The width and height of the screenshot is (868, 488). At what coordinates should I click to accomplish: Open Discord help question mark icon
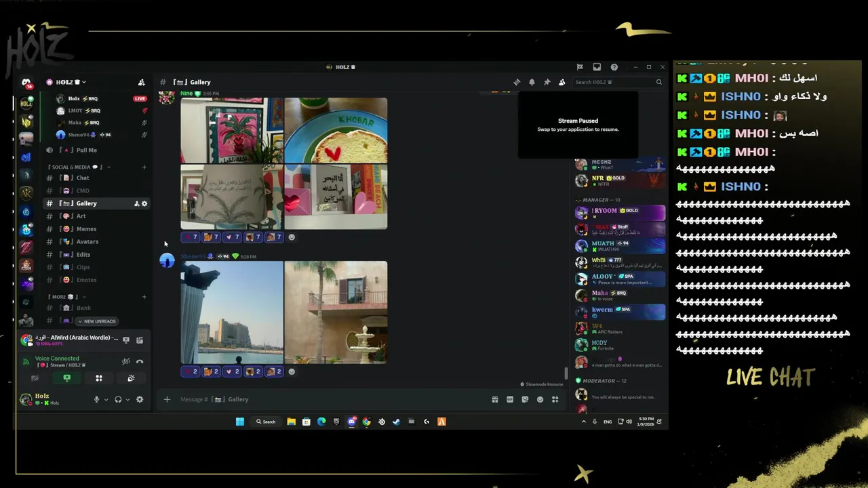tap(614, 67)
